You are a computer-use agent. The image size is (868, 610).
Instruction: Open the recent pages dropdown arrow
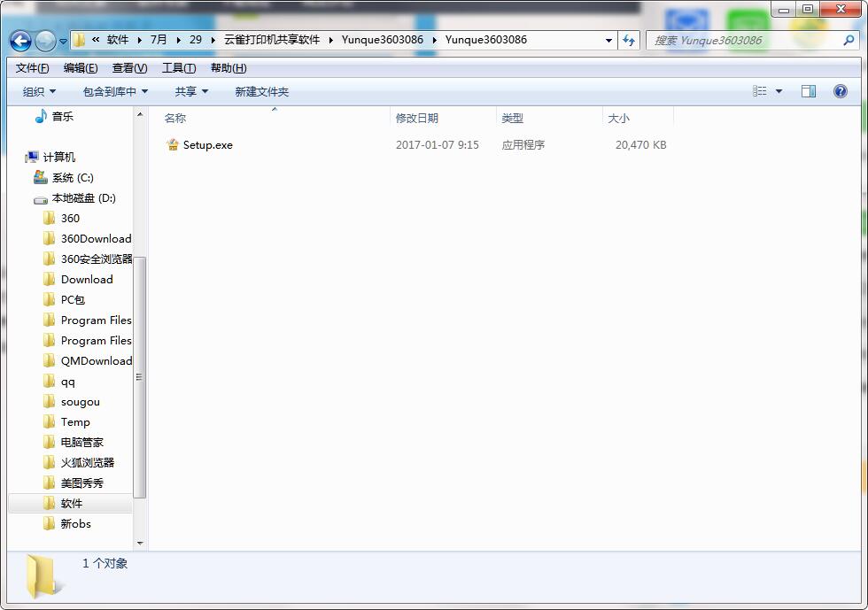pyautogui.click(x=63, y=42)
